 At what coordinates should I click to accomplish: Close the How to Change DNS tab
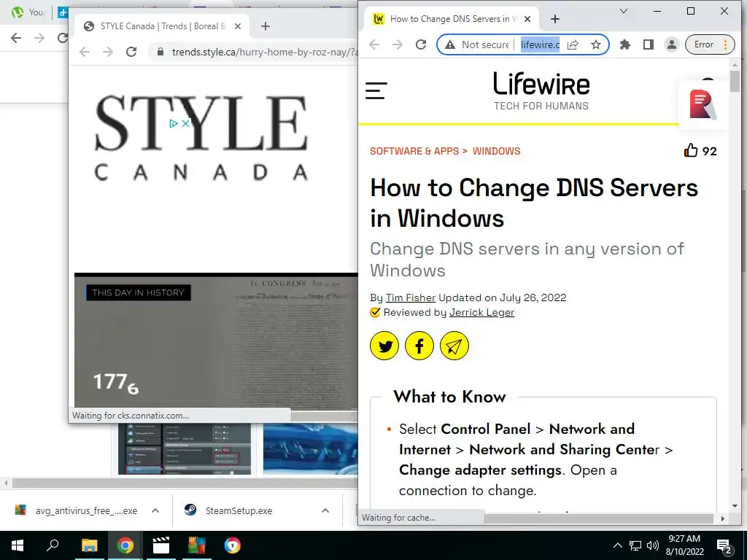(x=527, y=19)
